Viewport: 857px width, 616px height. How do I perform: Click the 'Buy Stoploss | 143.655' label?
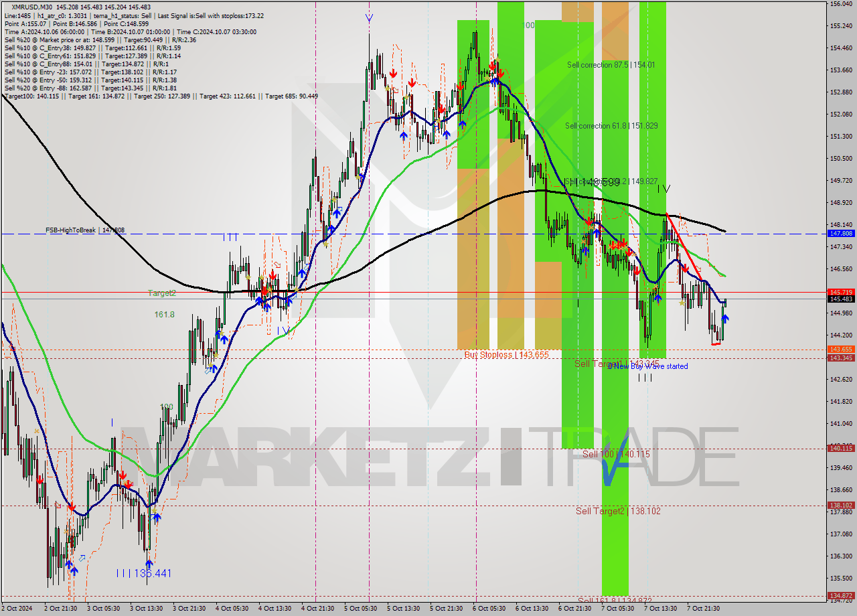pos(507,354)
